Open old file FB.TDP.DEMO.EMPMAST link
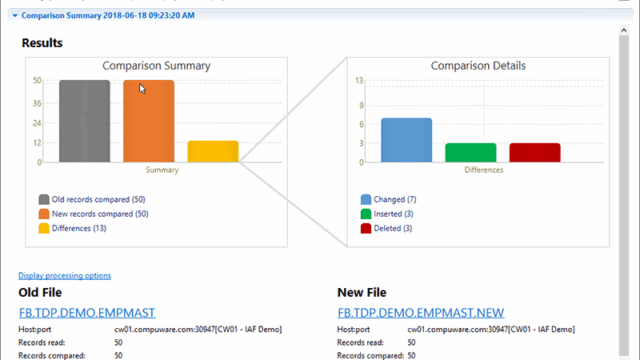Image resolution: width=640 pixels, height=360 pixels. pyautogui.click(x=87, y=313)
